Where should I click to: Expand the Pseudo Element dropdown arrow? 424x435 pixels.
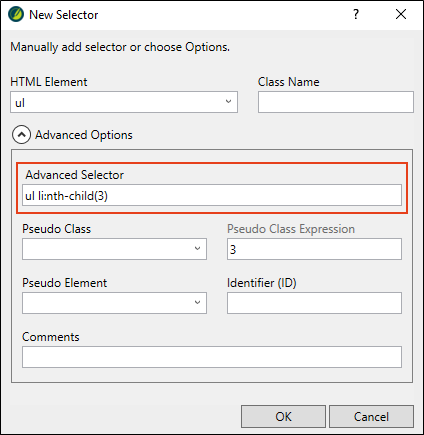[x=198, y=303]
